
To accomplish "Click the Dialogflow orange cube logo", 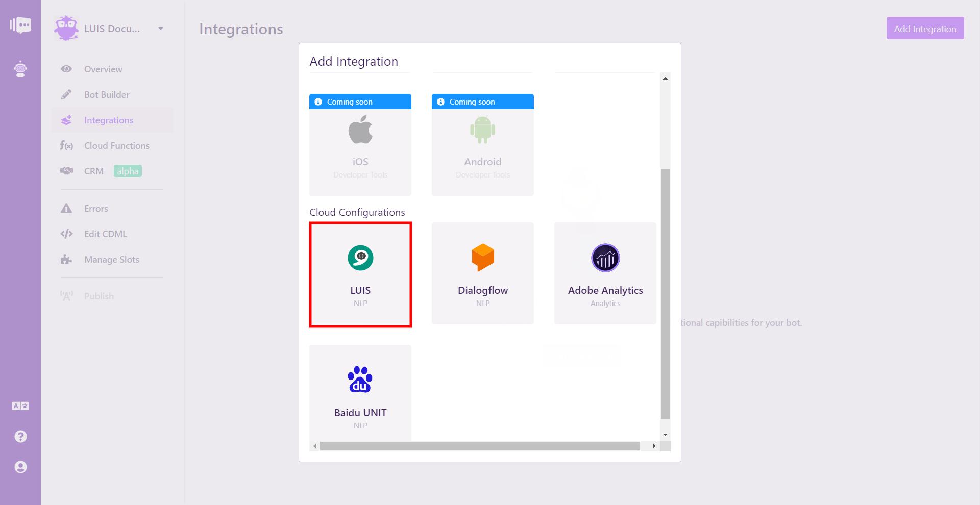I will point(483,258).
